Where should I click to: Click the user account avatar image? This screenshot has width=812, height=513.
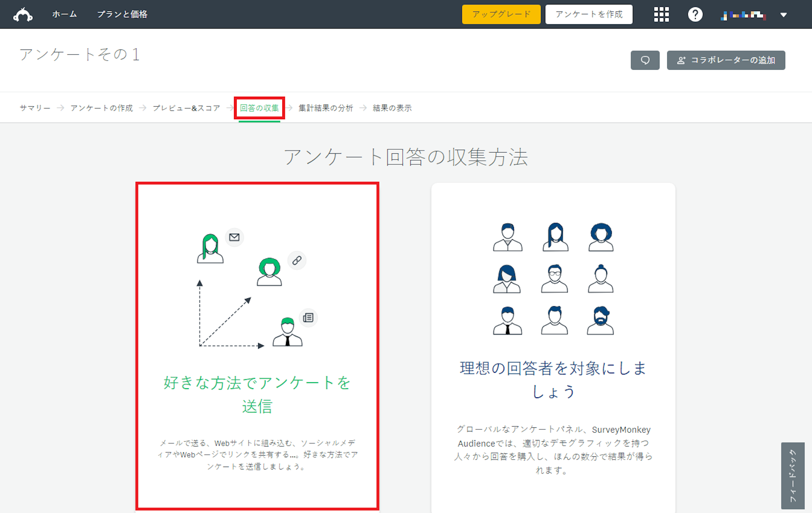point(743,15)
